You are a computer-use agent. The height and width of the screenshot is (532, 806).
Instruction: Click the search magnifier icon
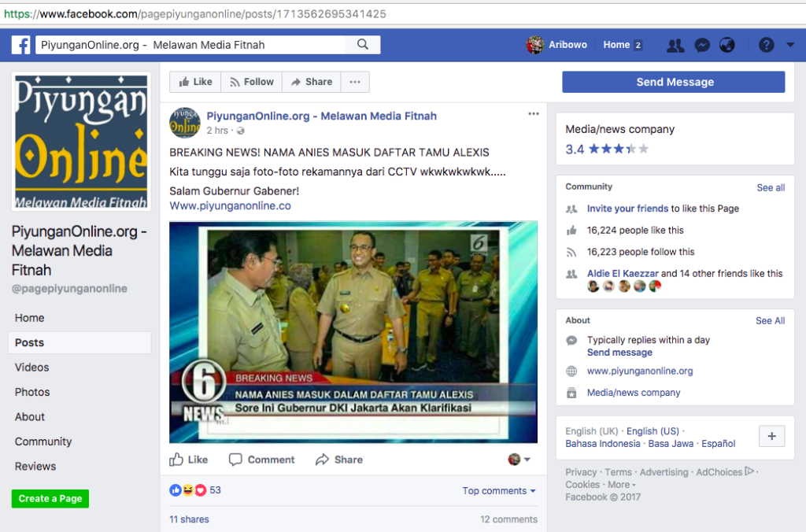tap(363, 45)
